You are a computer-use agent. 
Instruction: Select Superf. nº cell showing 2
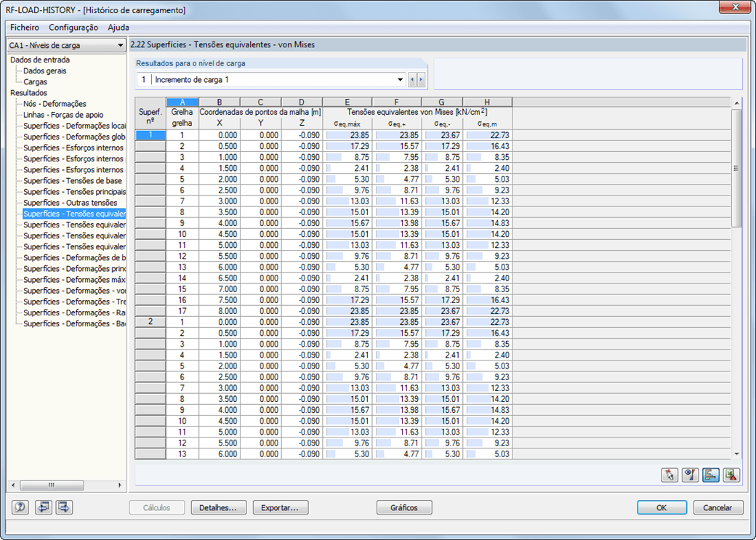coord(150,321)
